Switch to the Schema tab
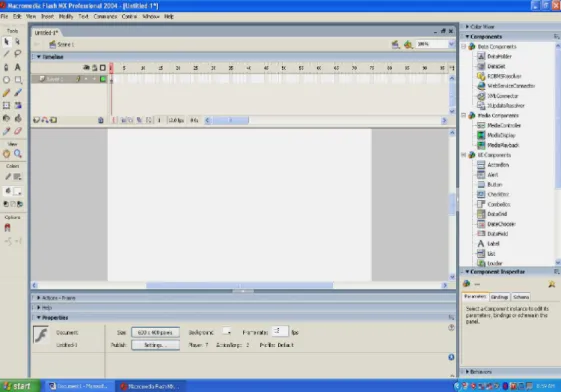 point(521,297)
